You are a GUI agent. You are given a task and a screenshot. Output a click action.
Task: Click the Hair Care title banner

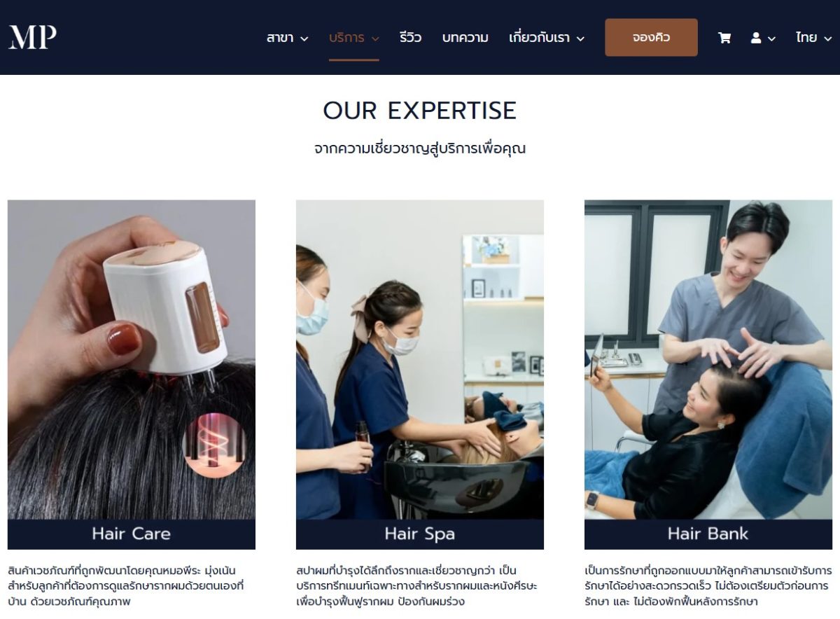(132, 534)
